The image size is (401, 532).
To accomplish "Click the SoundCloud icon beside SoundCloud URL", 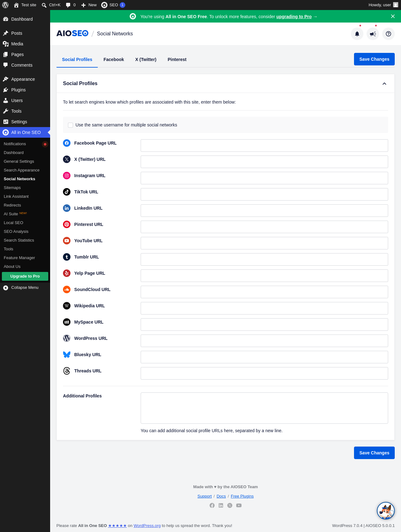I will click(67, 289).
